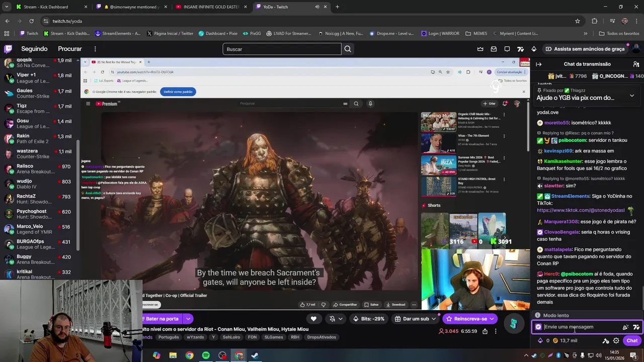Open the whispers speech bubble icon

[x=507, y=49]
